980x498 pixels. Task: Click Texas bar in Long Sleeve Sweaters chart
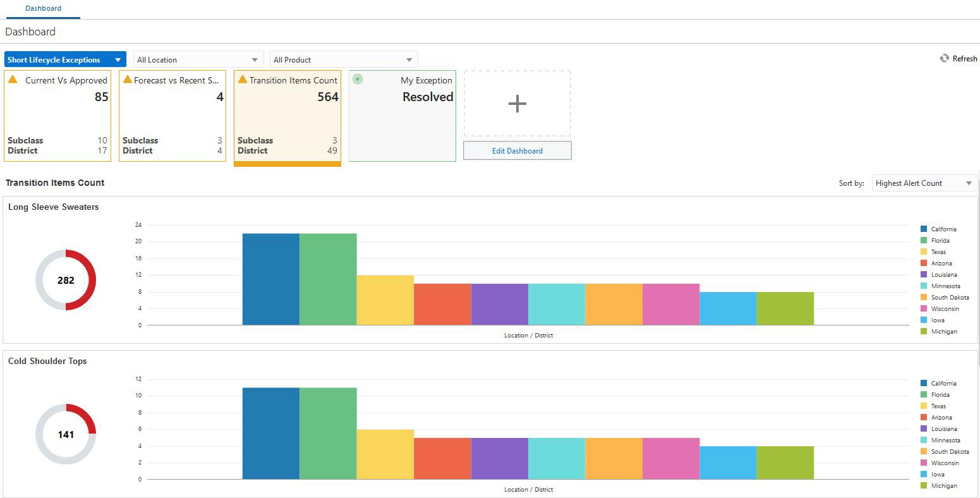tap(385, 300)
